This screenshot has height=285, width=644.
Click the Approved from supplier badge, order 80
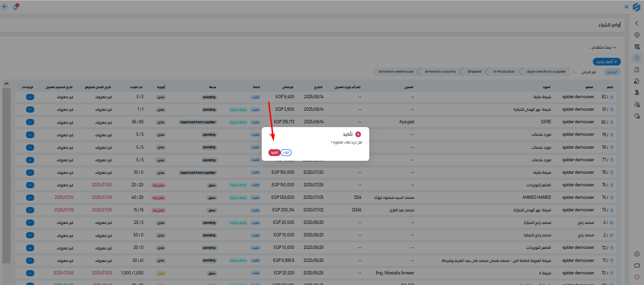pyautogui.click(x=198, y=122)
